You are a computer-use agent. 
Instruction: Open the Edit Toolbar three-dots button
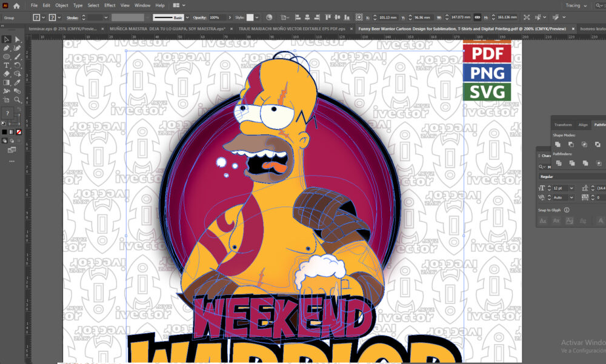12,161
